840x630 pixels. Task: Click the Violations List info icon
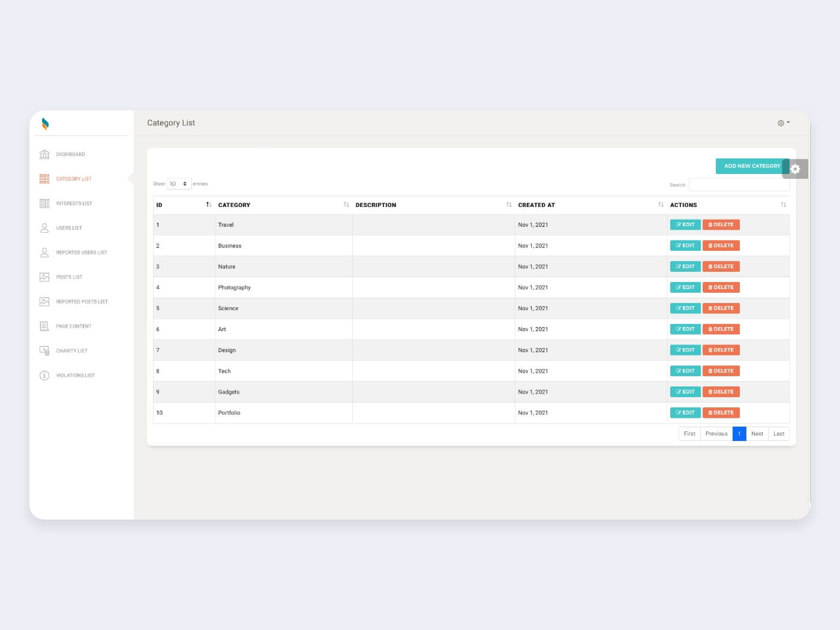pos(44,376)
